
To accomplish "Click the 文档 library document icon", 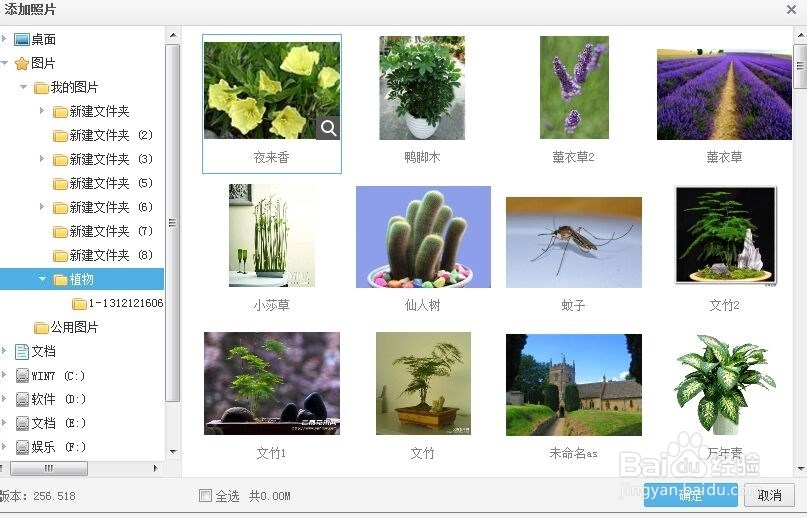I will point(22,352).
